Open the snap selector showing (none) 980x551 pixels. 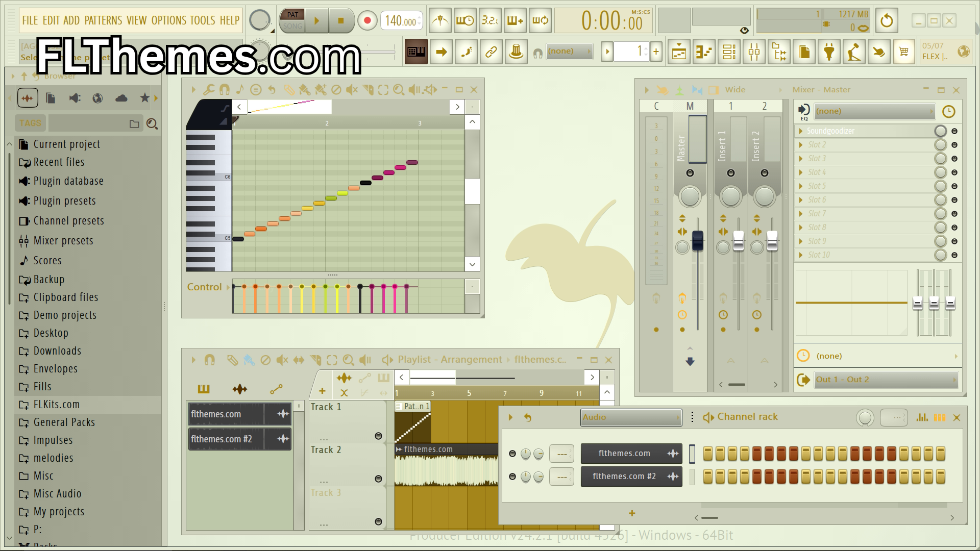tap(569, 51)
